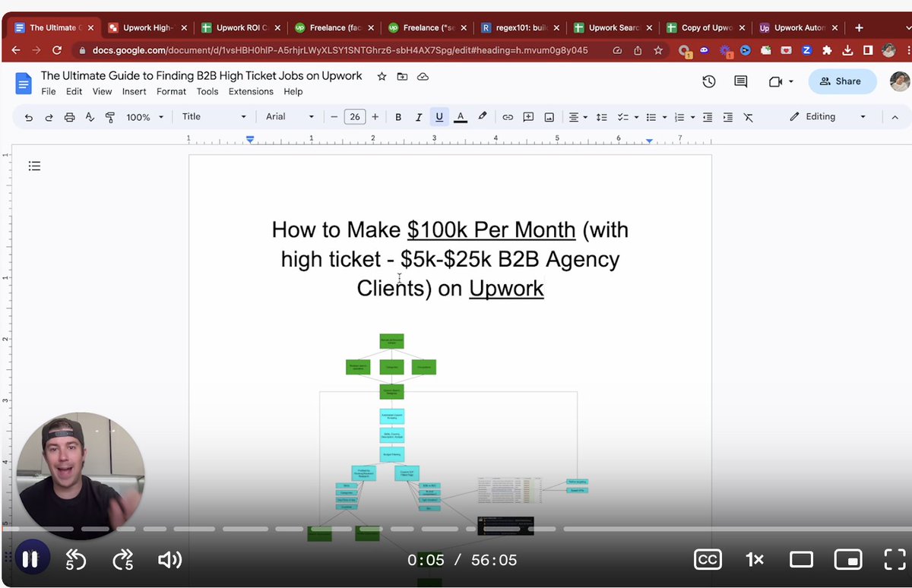
Task: Run spell check from toolbar
Action: [x=90, y=117]
